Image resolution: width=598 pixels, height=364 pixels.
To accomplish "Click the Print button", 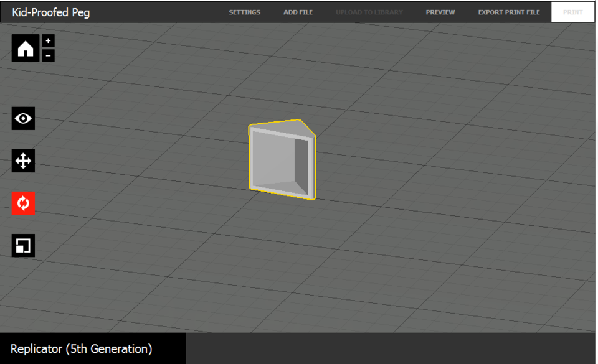I will pyautogui.click(x=572, y=12).
